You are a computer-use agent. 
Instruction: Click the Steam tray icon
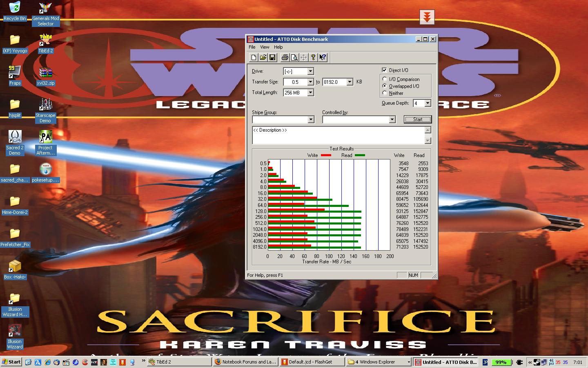point(537,362)
